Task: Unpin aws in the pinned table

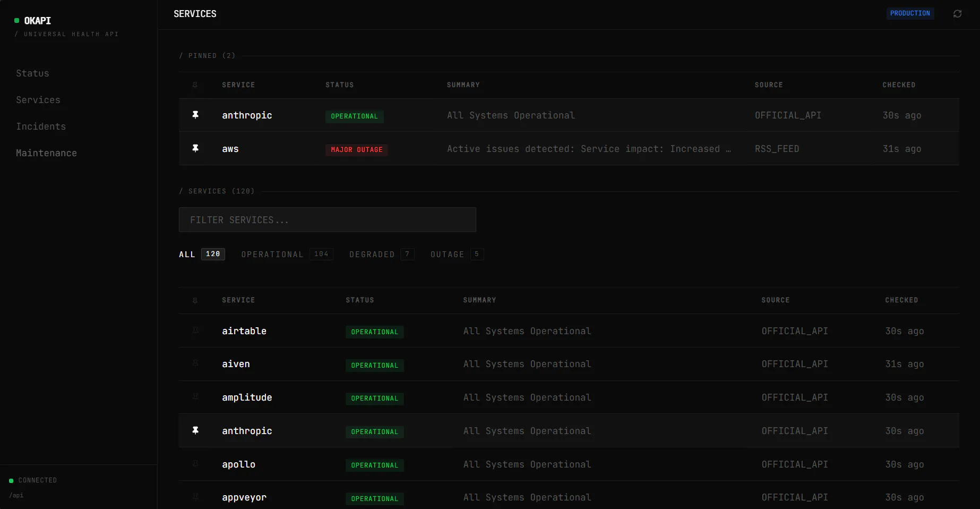Action: tap(195, 148)
